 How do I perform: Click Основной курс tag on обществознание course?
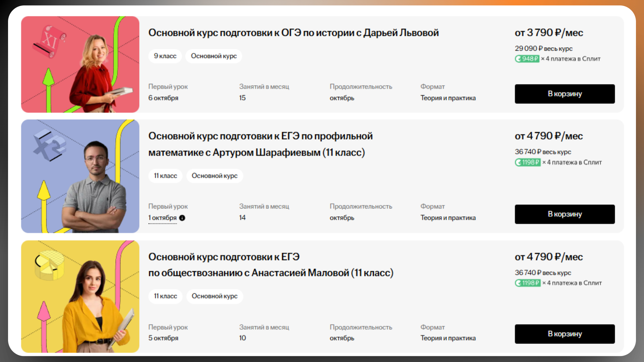click(214, 296)
